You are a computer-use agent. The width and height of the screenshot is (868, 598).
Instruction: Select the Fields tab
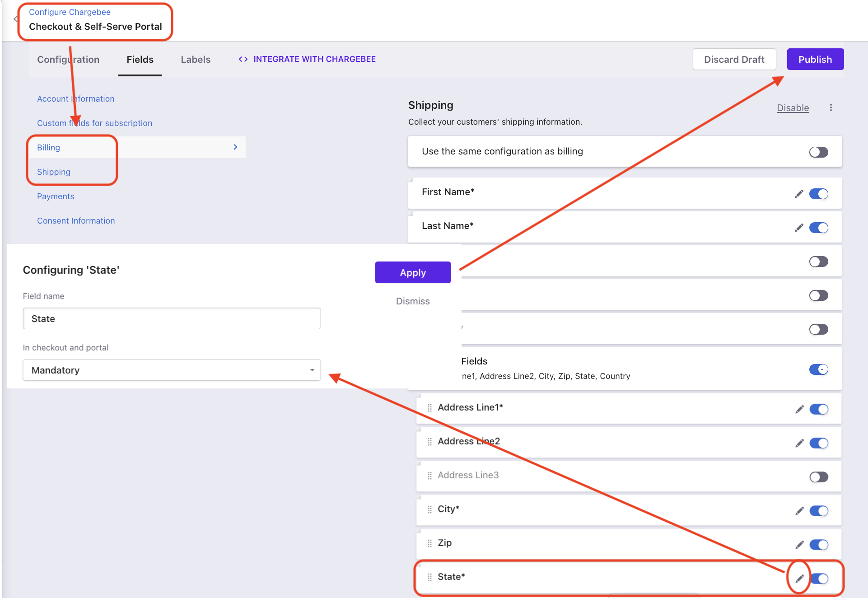[140, 60]
